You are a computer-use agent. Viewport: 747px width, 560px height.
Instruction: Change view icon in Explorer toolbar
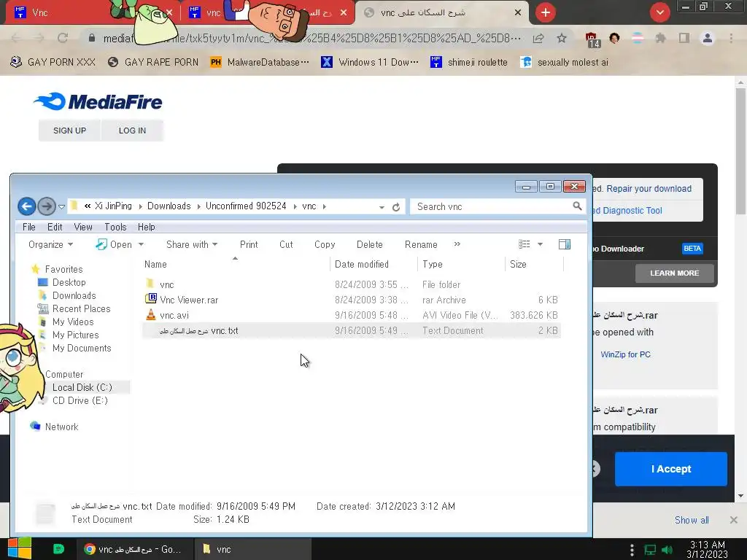pyautogui.click(x=524, y=244)
